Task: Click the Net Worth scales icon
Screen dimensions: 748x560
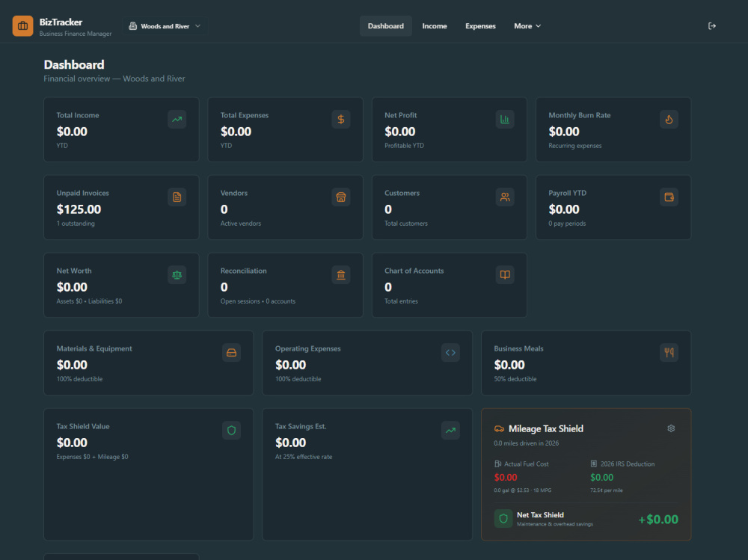Action: click(177, 274)
